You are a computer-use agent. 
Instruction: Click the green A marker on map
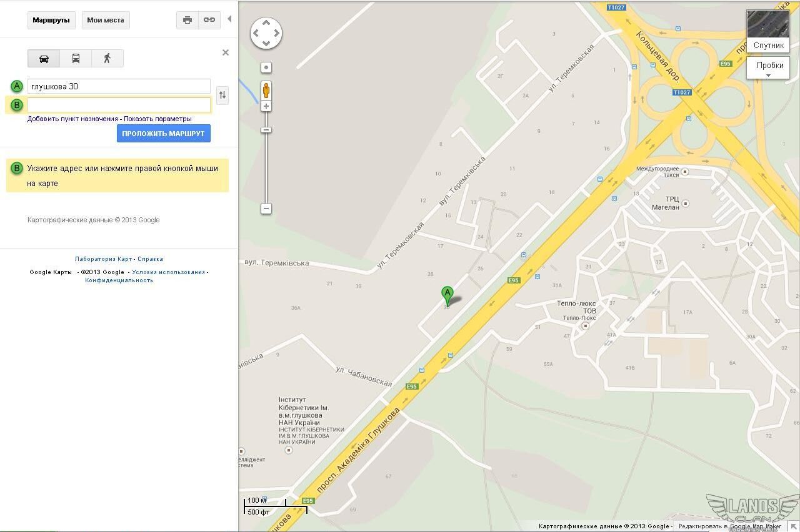click(447, 294)
